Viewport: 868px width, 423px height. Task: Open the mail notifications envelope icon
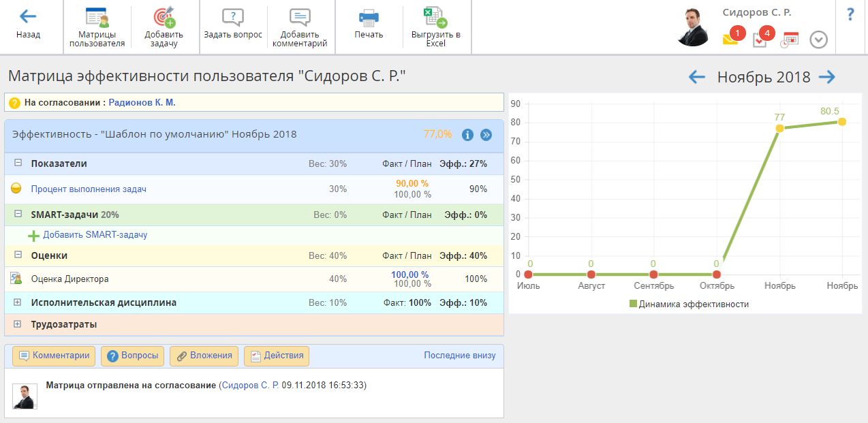(x=730, y=40)
